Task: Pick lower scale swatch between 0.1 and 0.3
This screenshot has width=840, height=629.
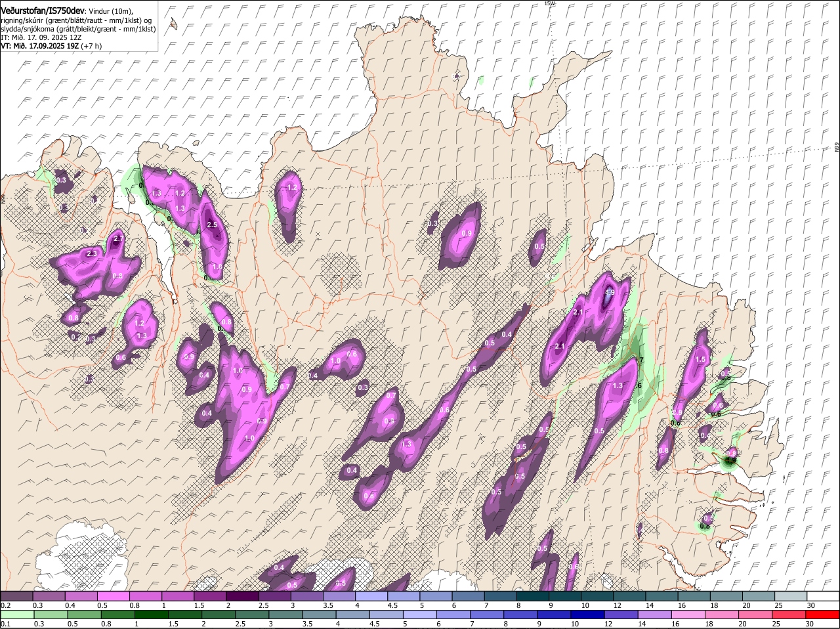Action: [17, 615]
